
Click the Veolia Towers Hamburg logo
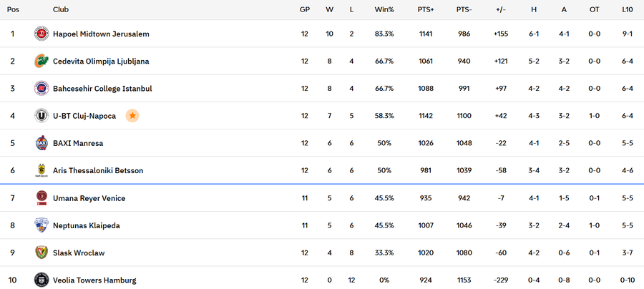click(x=42, y=280)
